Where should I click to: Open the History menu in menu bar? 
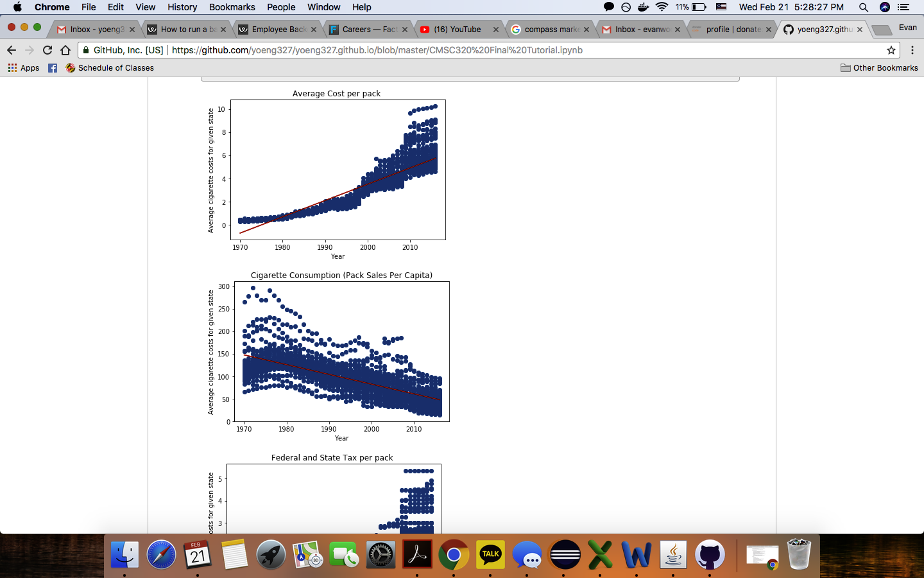[x=182, y=7]
